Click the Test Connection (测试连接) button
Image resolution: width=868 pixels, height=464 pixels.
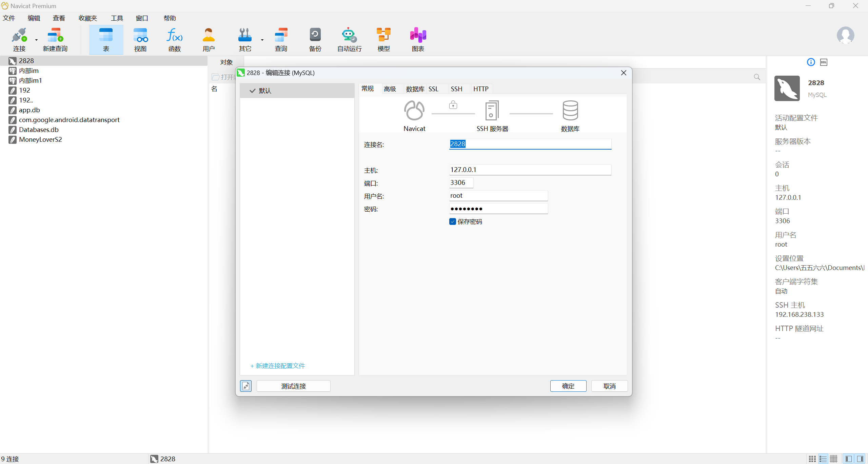coord(293,386)
